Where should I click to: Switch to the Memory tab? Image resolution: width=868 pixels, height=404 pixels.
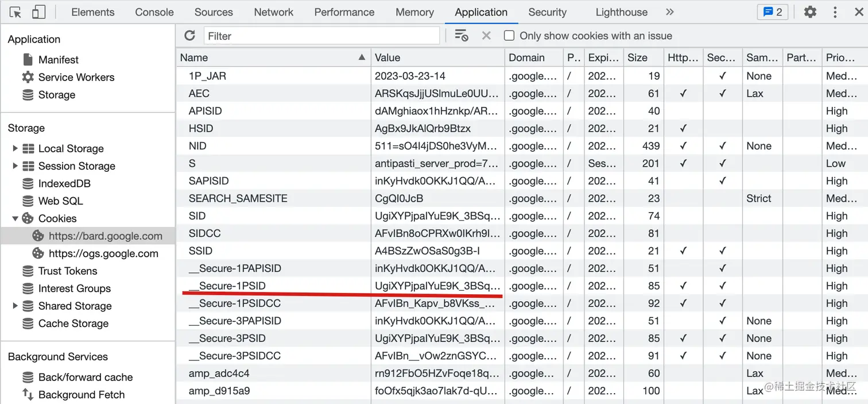pos(414,12)
